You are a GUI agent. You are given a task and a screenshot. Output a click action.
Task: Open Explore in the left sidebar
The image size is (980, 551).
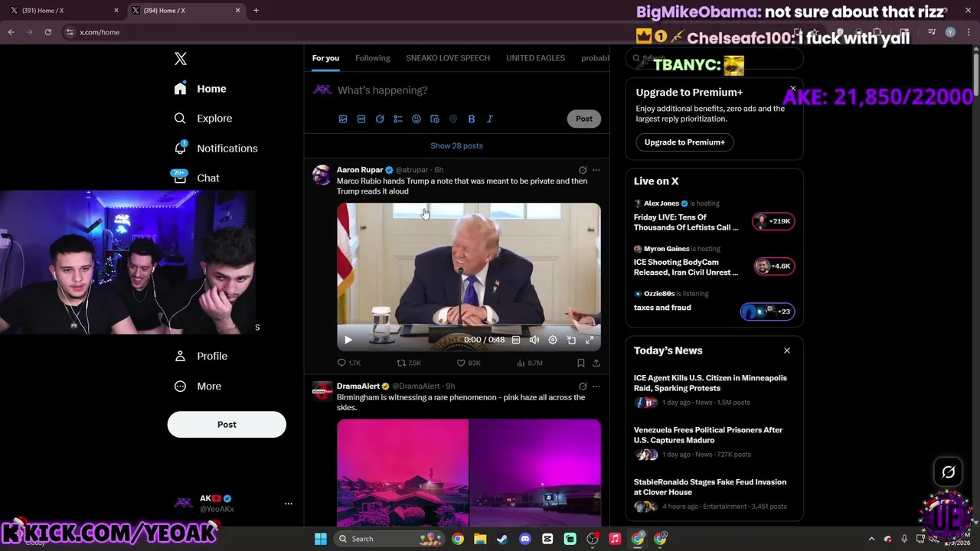(203, 119)
